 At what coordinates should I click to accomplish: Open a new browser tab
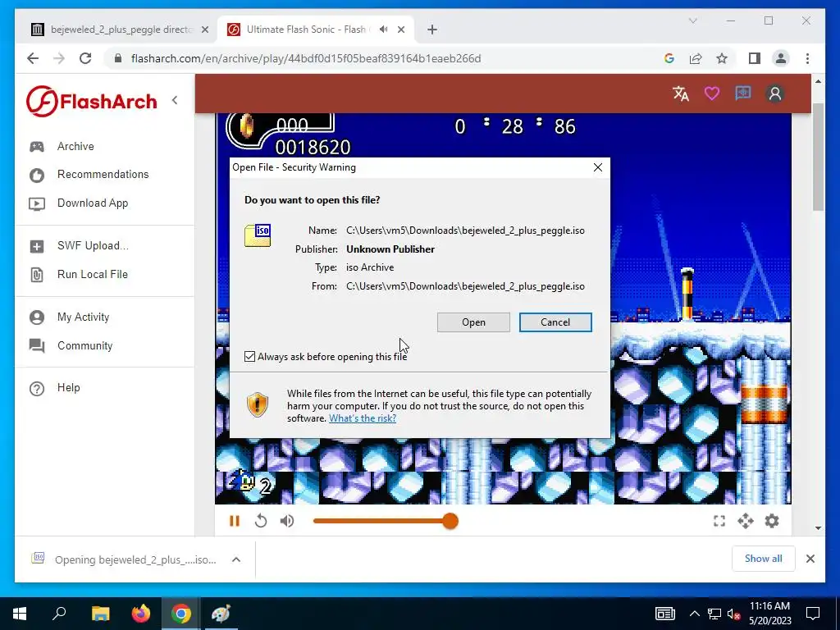(x=432, y=30)
